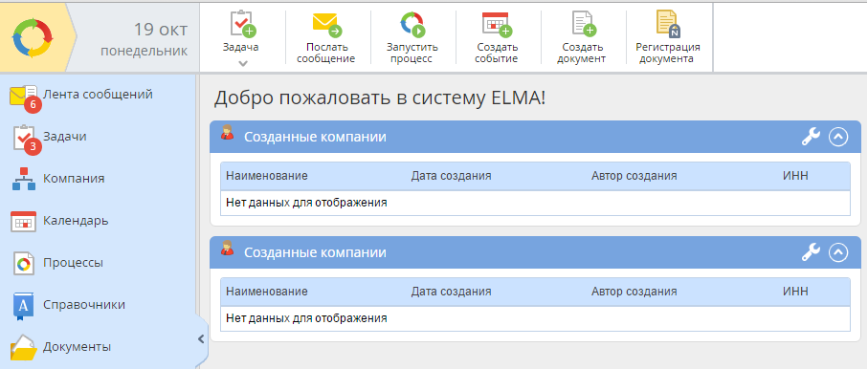Screen dimensions: 868x369
Task: Click the Создать документ icon
Action: [x=584, y=24]
